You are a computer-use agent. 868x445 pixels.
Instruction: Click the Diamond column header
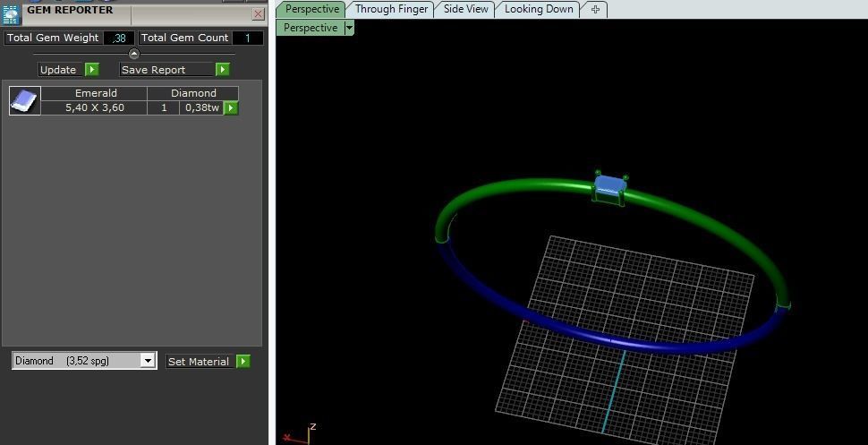pyautogui.click(x=194, y=93)
